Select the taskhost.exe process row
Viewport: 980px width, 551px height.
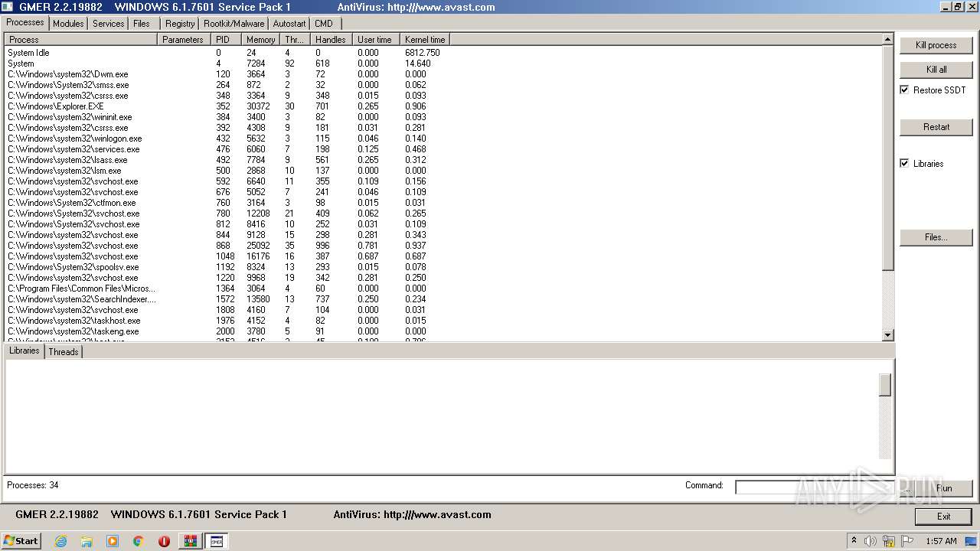[444, 321]
